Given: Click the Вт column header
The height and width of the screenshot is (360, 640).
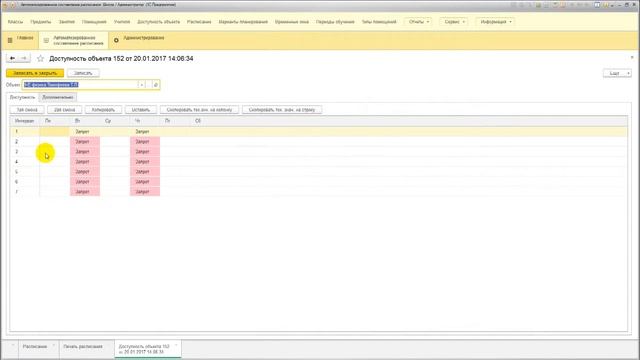Looking at the screenshot, I should point(85,121).
